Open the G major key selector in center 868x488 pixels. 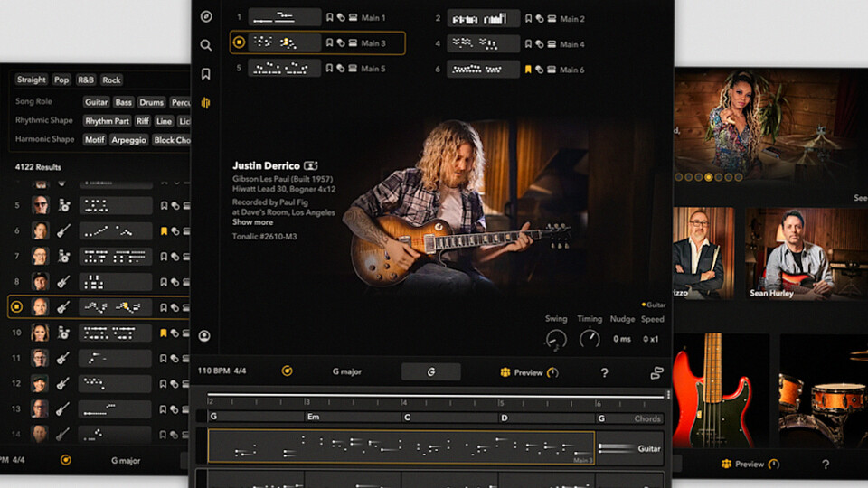click(x=347, y=371)
